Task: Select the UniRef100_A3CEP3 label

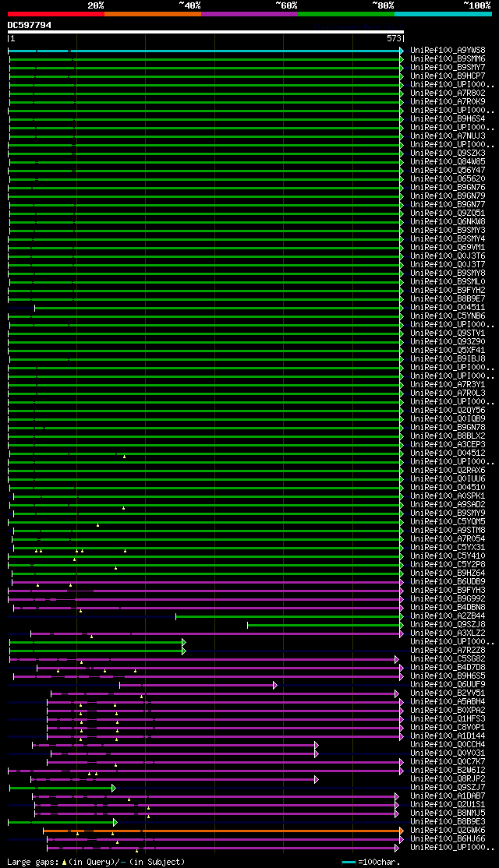Action: click(448, 445)
